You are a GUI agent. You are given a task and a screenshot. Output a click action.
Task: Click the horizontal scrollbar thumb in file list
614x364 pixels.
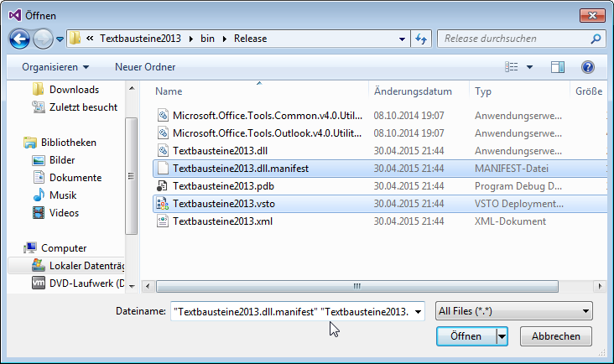356,286
